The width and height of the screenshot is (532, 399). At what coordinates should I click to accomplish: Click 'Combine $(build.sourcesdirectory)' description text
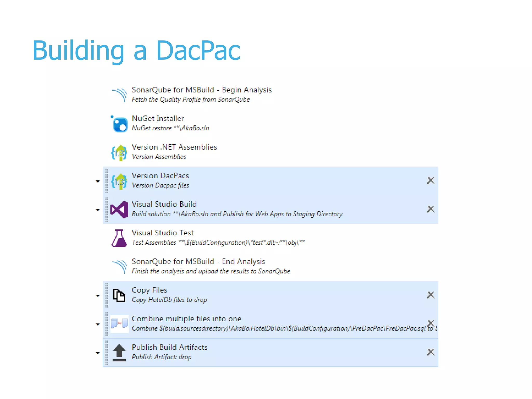(x=284, y=329)
